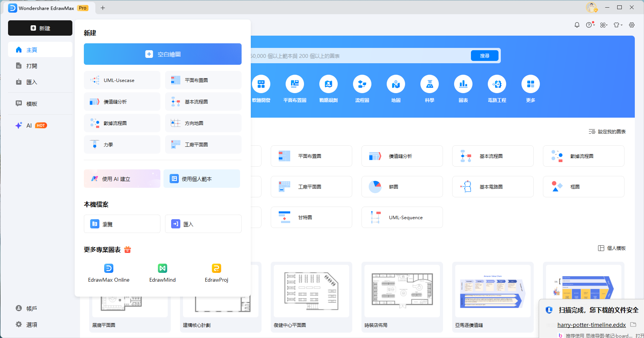Open the help menu dropdown
Screen dimensions: 644x338
coord(590,25)
